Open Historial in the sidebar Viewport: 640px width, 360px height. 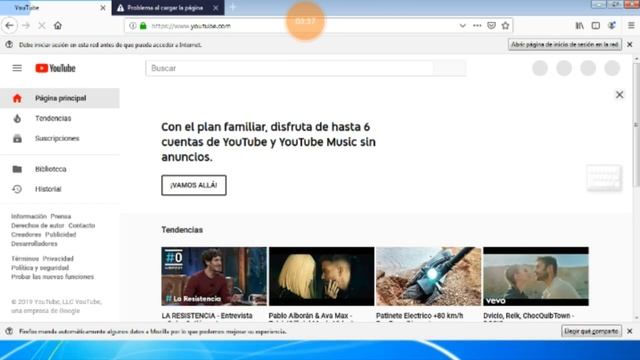tap(60, 189)
